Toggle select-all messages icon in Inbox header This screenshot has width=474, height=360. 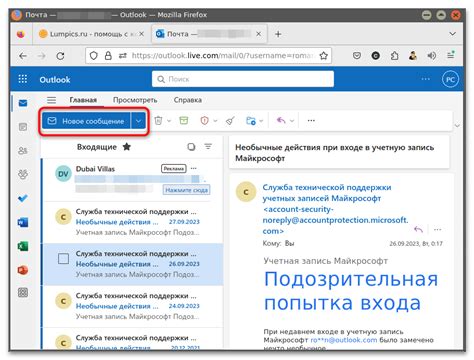pyautogui.click(x=191, y=147)
